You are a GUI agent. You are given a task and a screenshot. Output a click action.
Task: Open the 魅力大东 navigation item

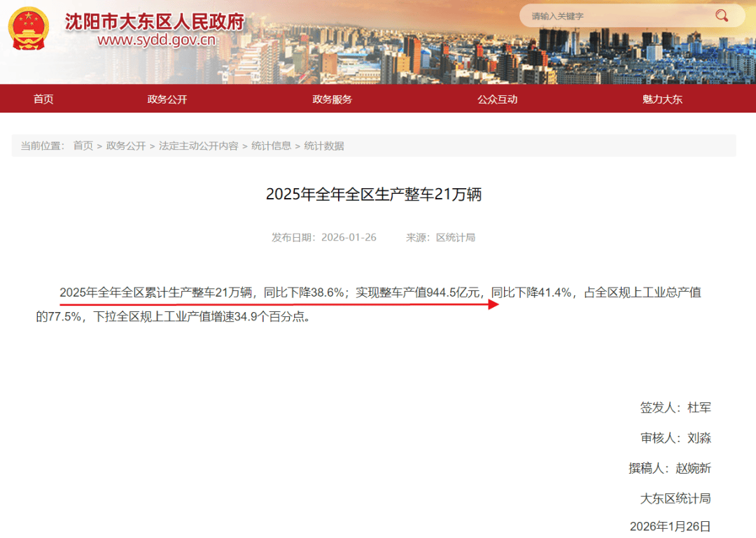[662, 99]
